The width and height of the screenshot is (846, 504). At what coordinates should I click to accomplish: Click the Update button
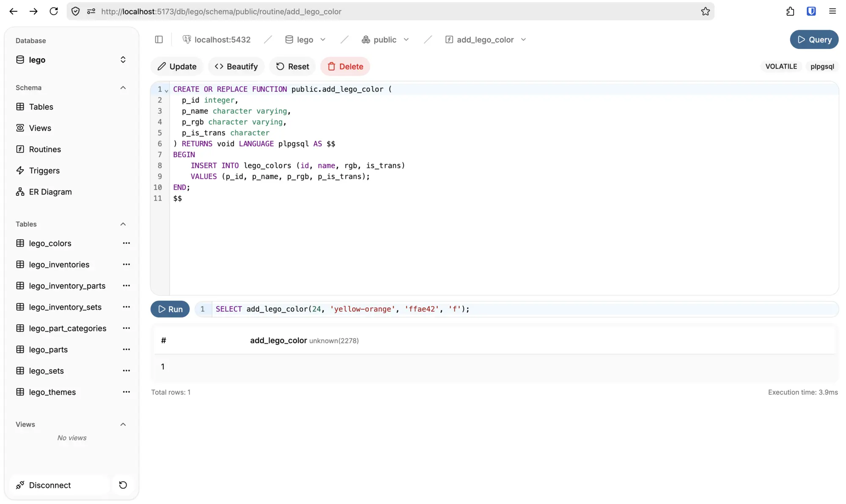pos(177,66)
